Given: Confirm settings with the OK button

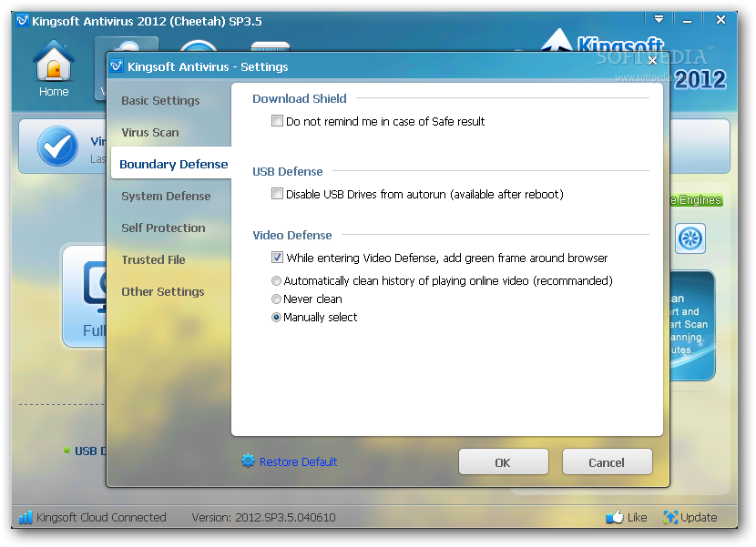Looking at the screenshot, I should pos(504,461).
